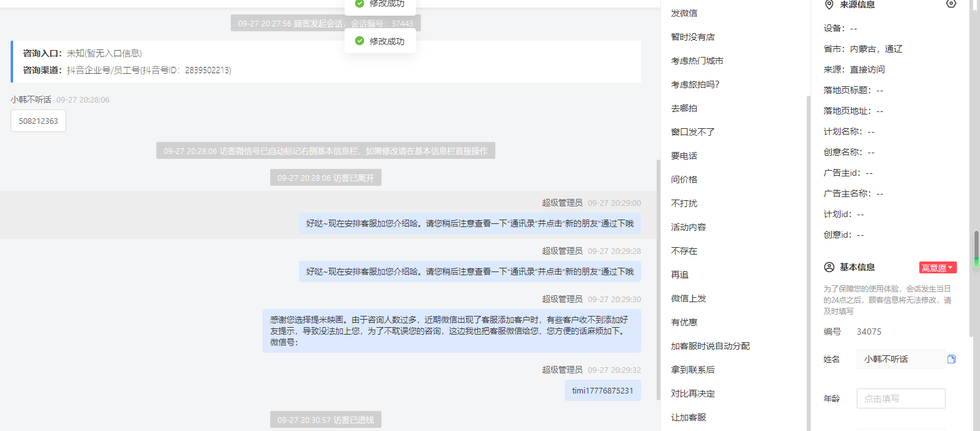Select quick reply 让加客服
980x431 pixels.
[689, 417]
